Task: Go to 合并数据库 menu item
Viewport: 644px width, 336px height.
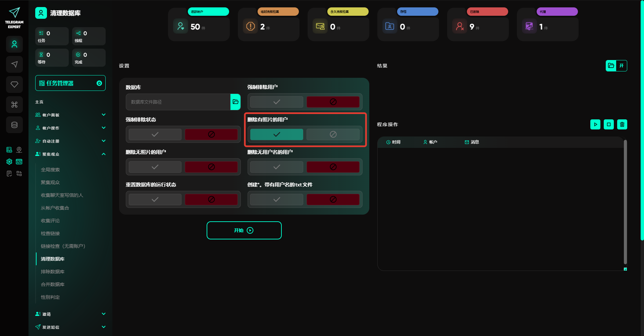Action: click(x=53, y=284)
